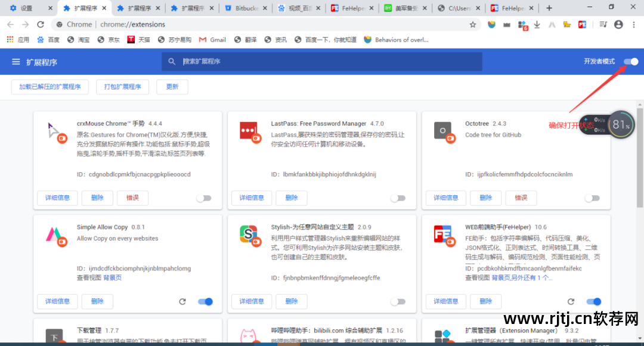
Task: Open FeHelper 背景页,另外还有 1 个 link
Action: [x=522, y=278]
